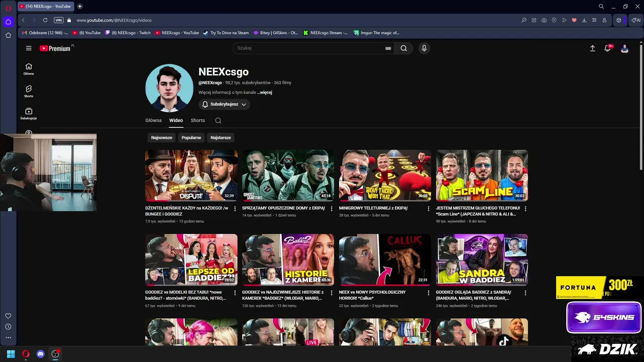Reload the current page
The width and height of the screenshot is (644, 362).
[x=45, y=20]
